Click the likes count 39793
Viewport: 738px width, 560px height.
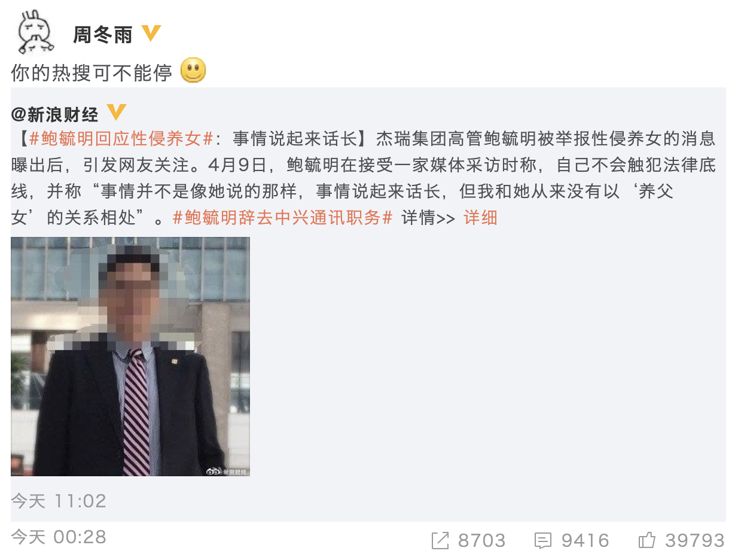695,541
